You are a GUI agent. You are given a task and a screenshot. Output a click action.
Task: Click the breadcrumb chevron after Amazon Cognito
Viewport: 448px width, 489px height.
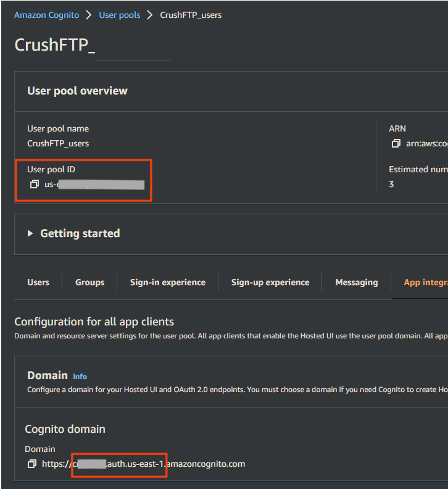(x=89, y=15)
